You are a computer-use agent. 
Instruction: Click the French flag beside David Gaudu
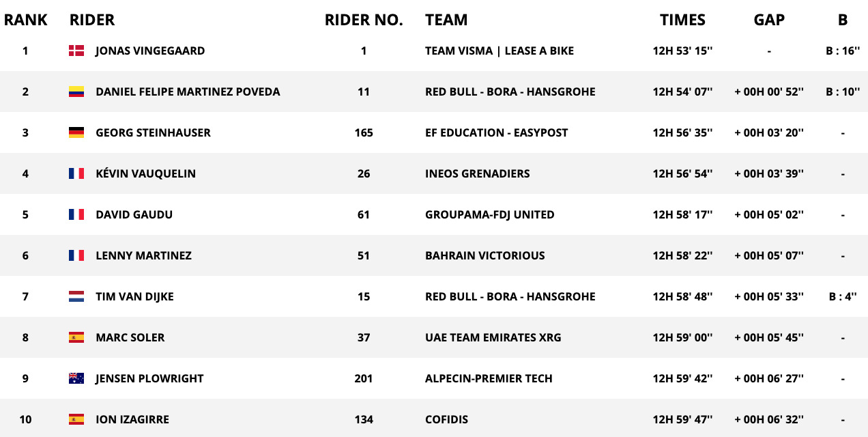click(x=76, y=214)
